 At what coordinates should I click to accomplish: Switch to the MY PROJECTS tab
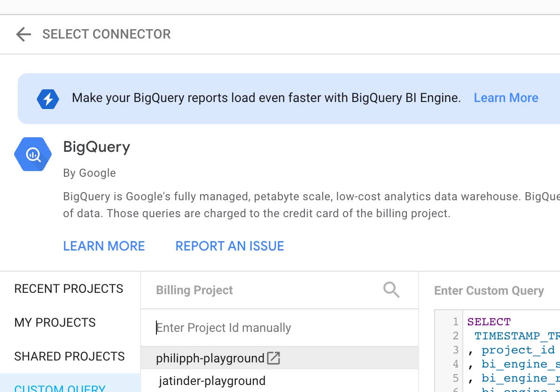pyautogui.click(x=55, y=323)
